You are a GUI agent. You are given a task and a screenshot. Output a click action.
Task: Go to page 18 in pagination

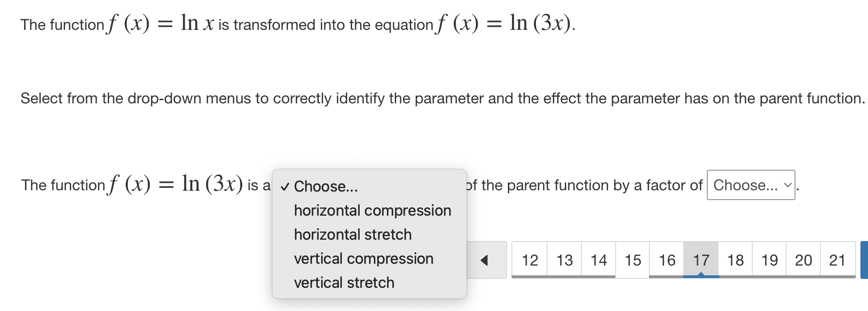(735, 260)
